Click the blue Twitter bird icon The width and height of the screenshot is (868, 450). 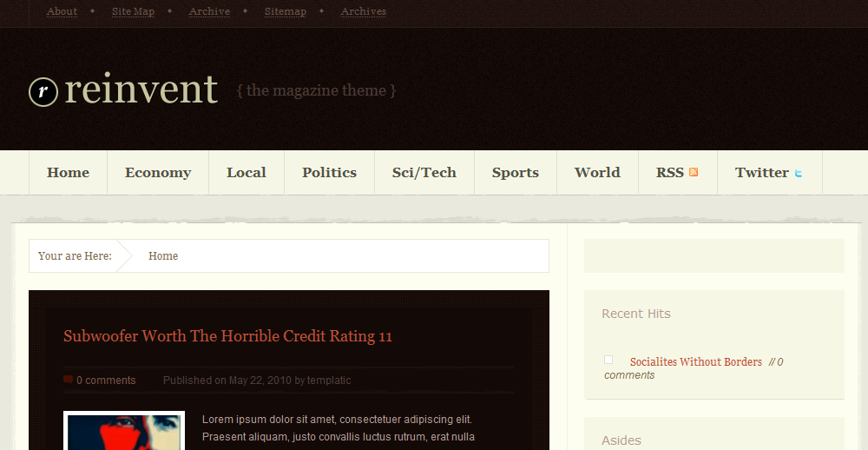799,173
